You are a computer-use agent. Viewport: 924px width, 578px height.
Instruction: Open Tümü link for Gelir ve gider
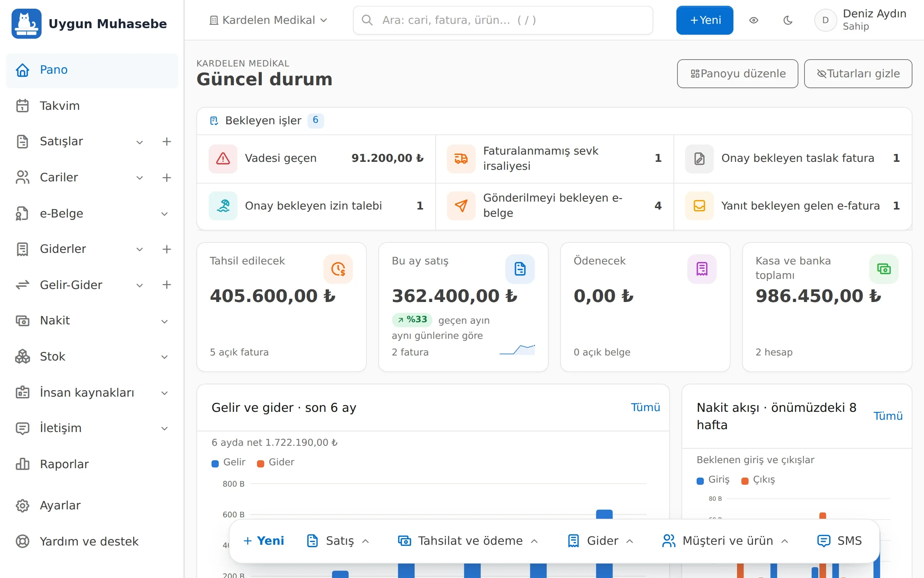point(645,407)
